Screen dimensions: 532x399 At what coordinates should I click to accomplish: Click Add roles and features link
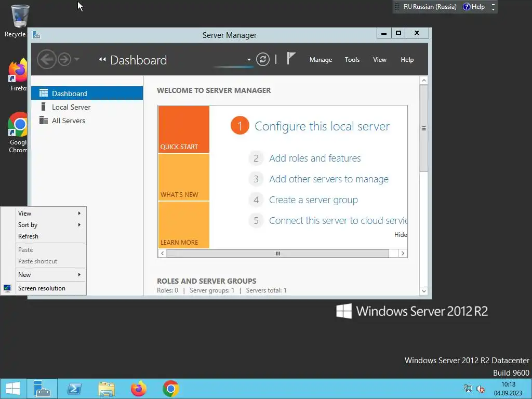tap(315, 158)
